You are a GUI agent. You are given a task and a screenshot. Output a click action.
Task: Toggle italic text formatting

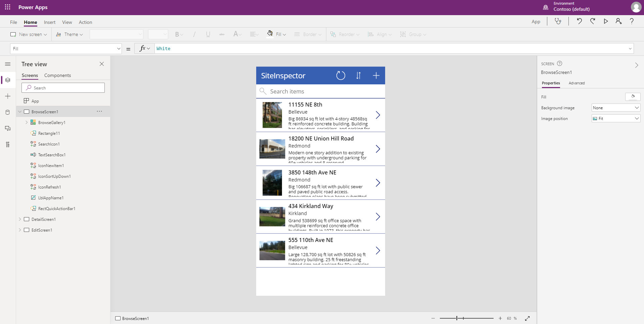[x=194, y=34]
